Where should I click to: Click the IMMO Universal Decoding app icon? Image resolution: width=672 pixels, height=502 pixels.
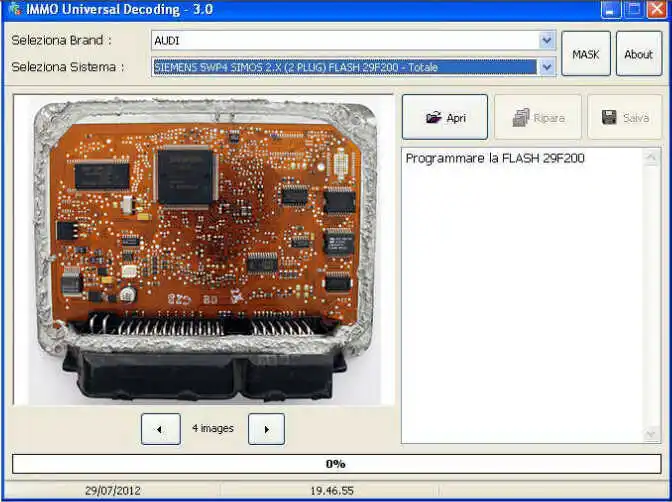point(14,9)
